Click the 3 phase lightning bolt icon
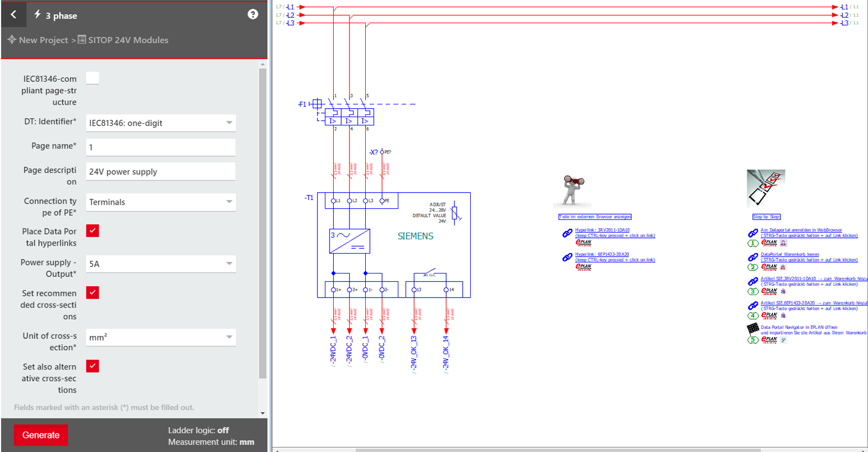The width and height of the screenshot is (868, 452). pos(38,14)
